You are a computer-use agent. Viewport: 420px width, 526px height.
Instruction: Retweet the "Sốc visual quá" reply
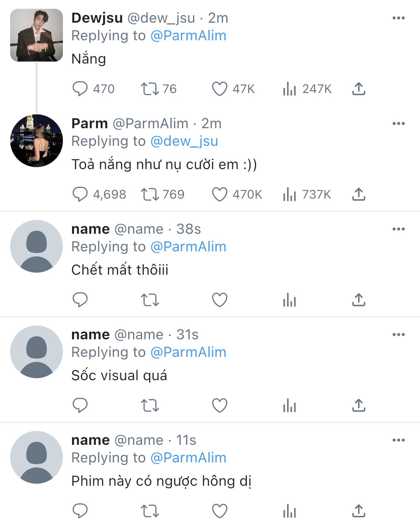tap(149, 406)
